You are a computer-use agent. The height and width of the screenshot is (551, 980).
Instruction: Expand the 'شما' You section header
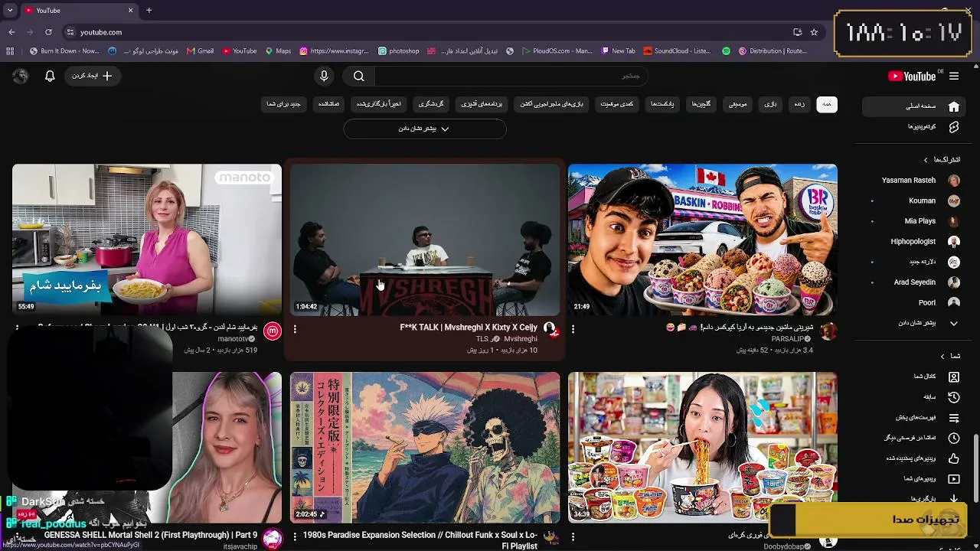tap(950, 356)
